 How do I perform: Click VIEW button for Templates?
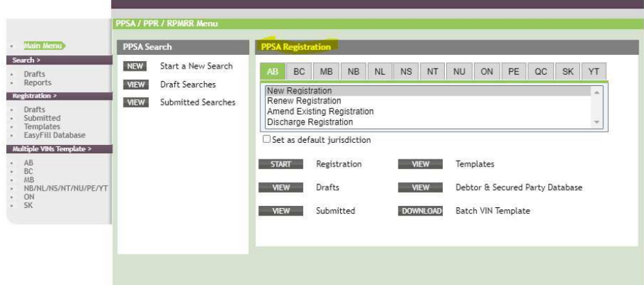pyautogui.click(x=421, y=164)
